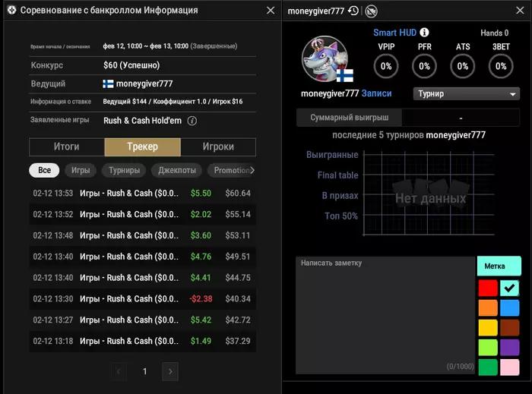Viewport: 532px width, 394px height.
Task: Pick the purple label color
Action: (509, 348)
